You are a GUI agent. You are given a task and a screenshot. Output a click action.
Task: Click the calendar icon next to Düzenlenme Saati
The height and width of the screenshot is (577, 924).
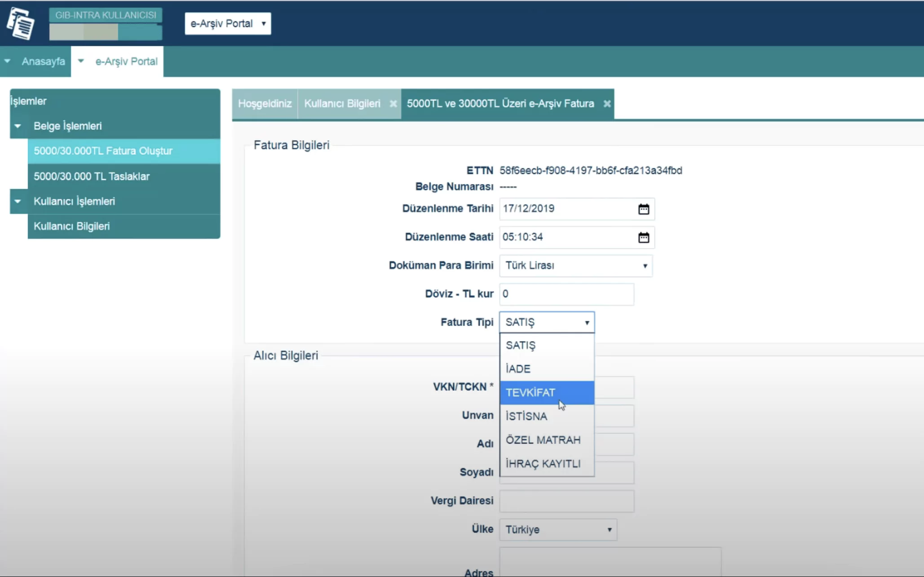642,237
